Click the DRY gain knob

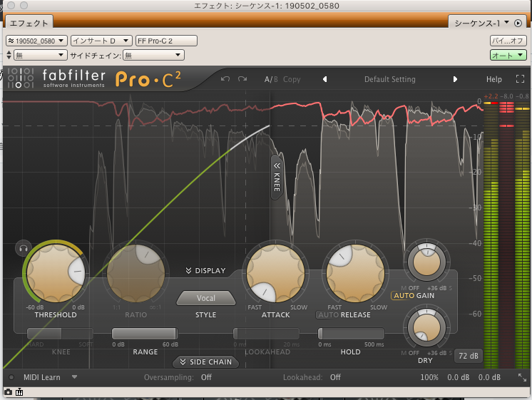pos(426,327)
